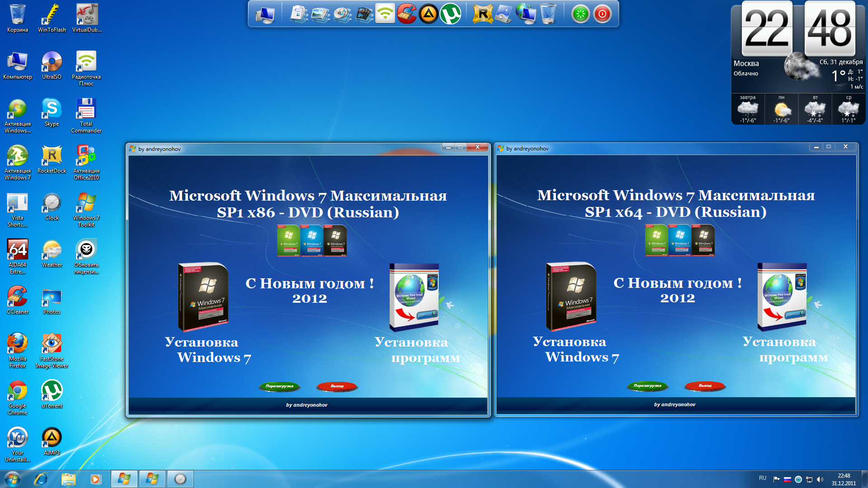Open the Windows Start menu
Viewport: 868px width, 488px height.
click(x=12, y=479)
